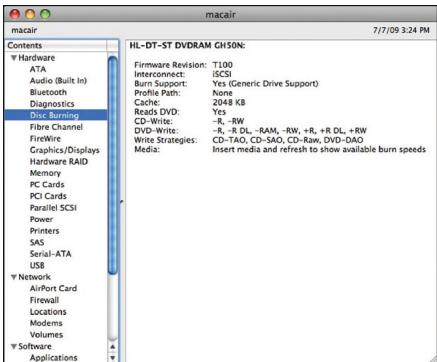Screen dimensions: 437x362
Task: Open Firewall under Network
Action: point(44,300)
